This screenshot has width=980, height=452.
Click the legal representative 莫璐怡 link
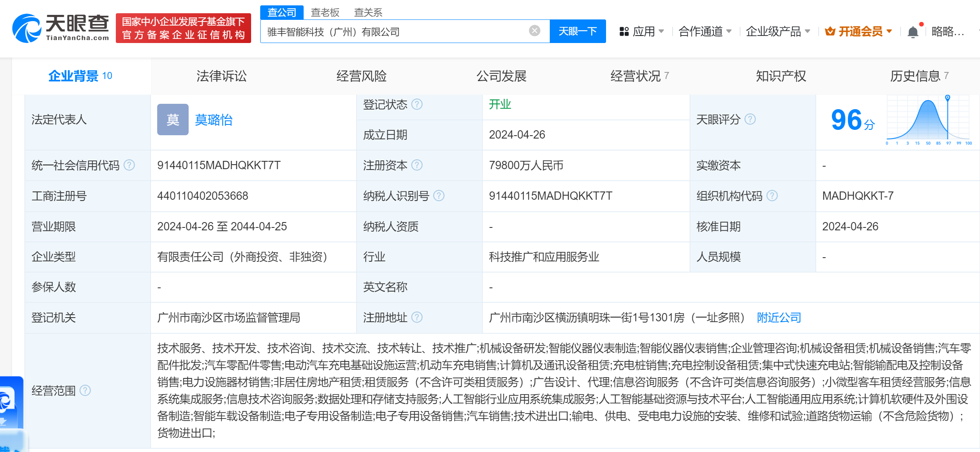point(214,120)
